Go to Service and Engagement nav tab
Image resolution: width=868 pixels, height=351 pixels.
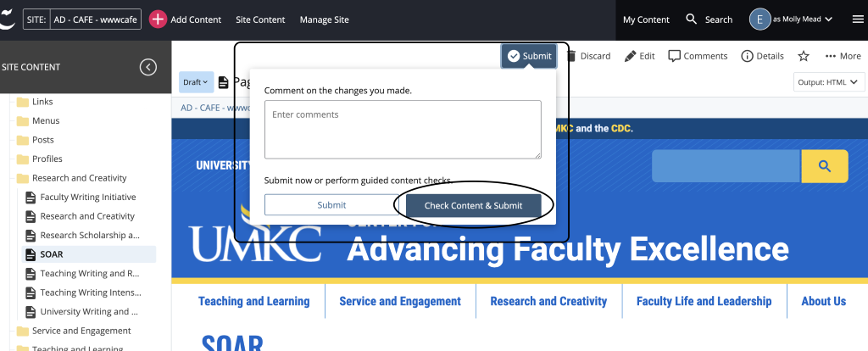(400, 301)
